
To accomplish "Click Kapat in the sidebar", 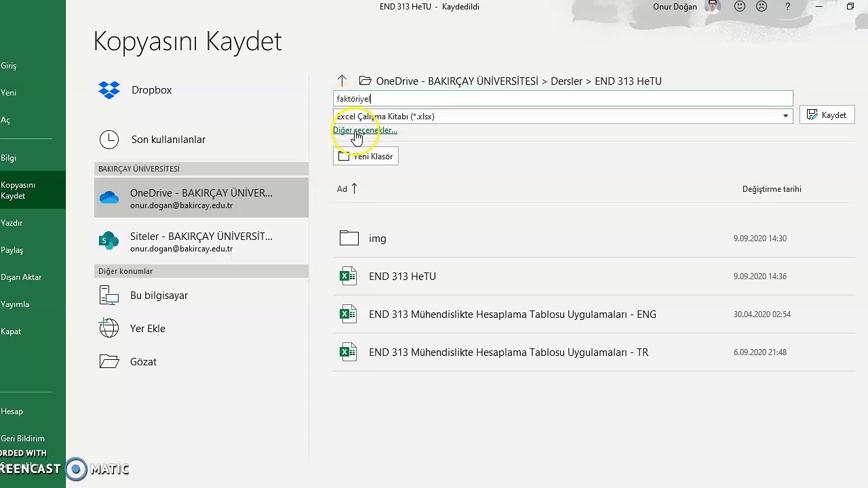I will [11, 331].
